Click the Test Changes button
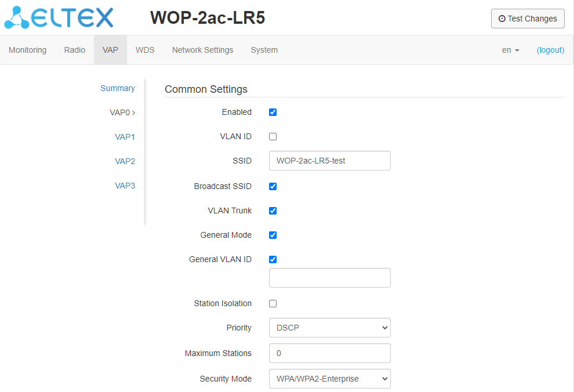Image resolution: width=574 pixels, height=392 pixels. click(x=528, y=19)
